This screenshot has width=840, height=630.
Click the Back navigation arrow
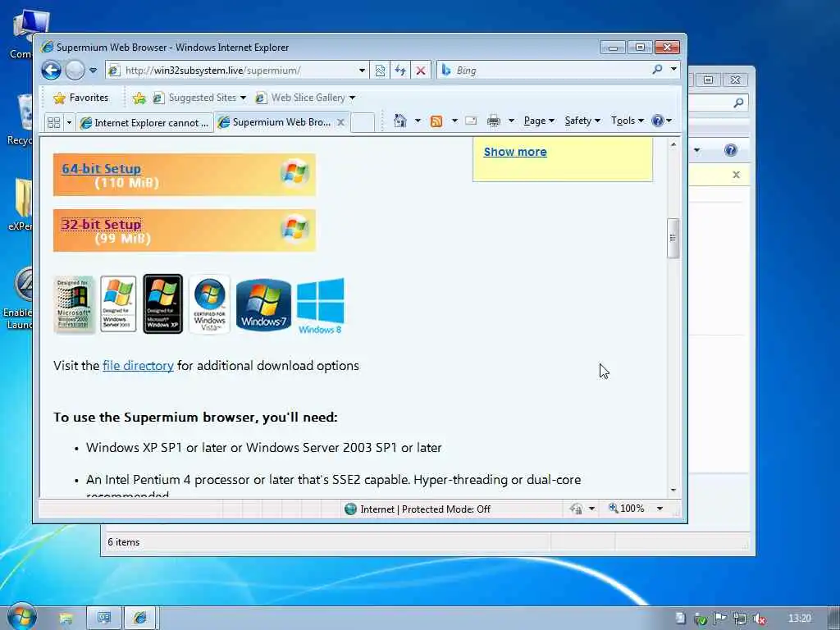pos(51,71)
